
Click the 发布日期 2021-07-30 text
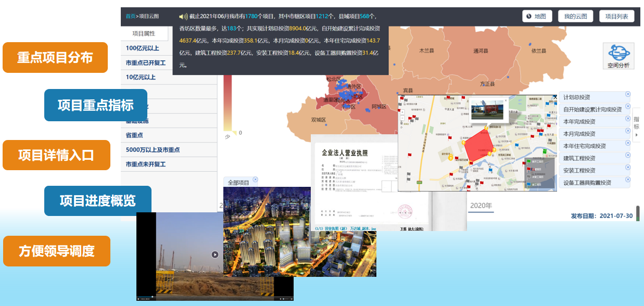[601, 215]
